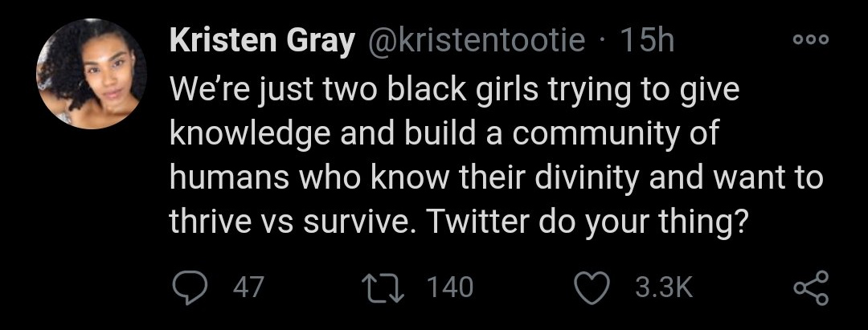This screenshot has width=868, height=330.
Task: Open the three-dot more options menu
Action: [809, 39]
